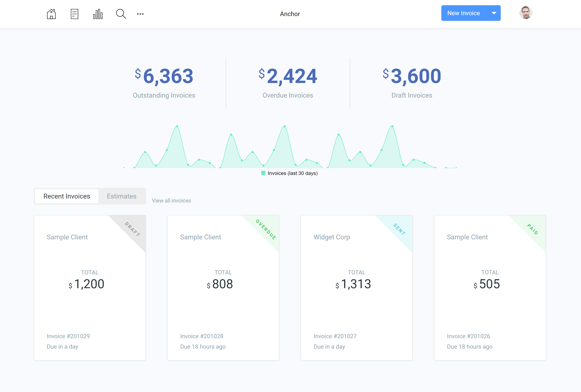Open the invoices document icon
581x392 pixels.
coord(74,14)
